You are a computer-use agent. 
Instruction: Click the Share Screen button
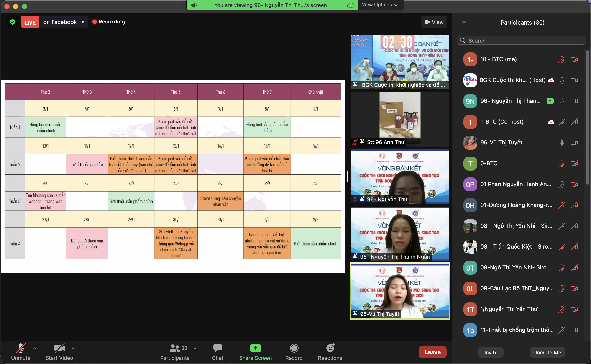(x=255, y=352)
